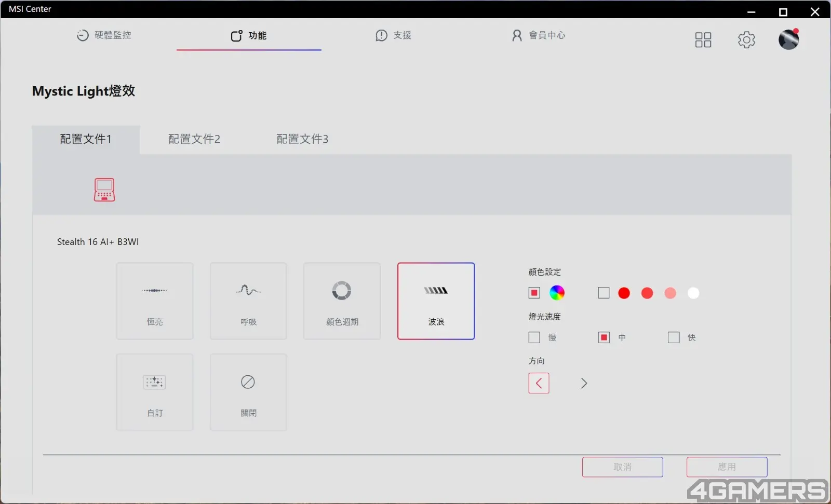The height and width of the screenshot is (504, 831).
Task: Choose the 自訂 custom lighting effect
Action: (x=155, y=392)
